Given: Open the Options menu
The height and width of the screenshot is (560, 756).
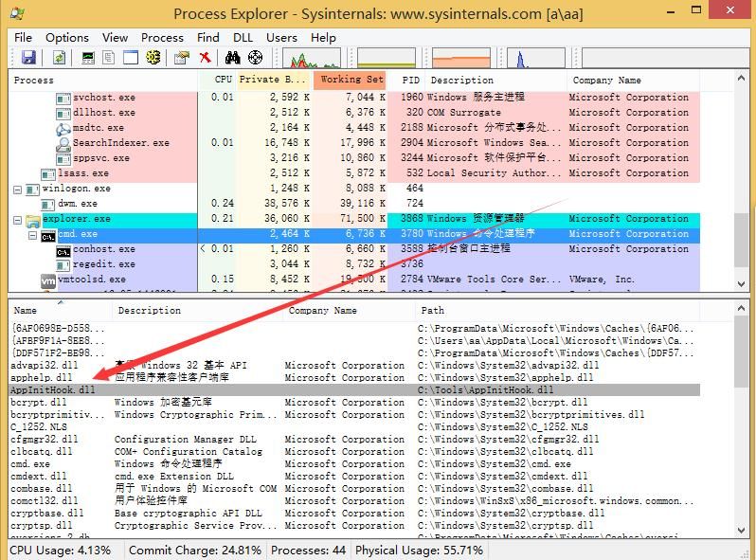Looking at the screenshot, I should pos(67,38).
